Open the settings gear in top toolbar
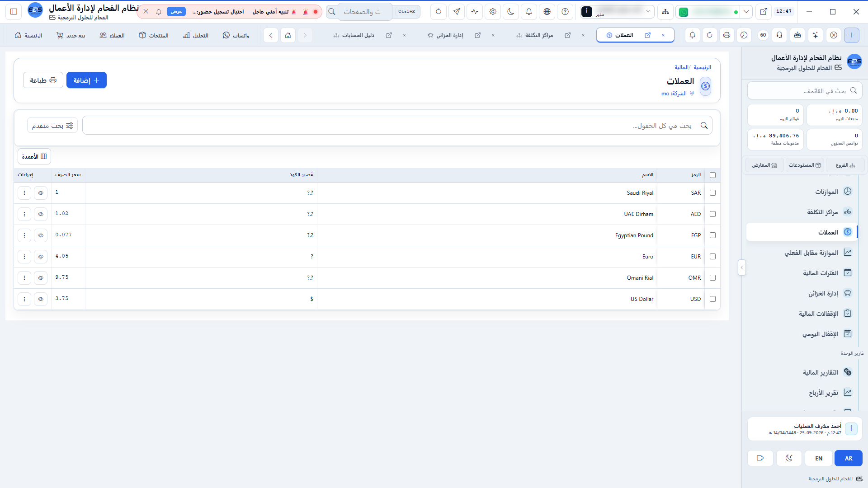Screen dimensions: 868x488 tap(493, 12)
